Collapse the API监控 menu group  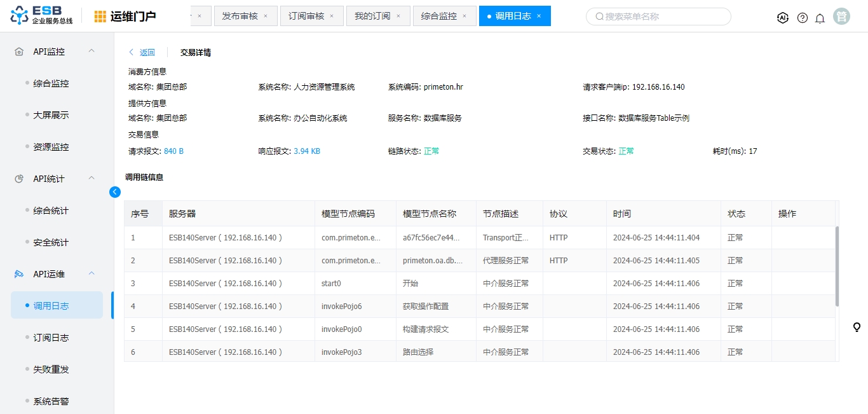point(91,51)
